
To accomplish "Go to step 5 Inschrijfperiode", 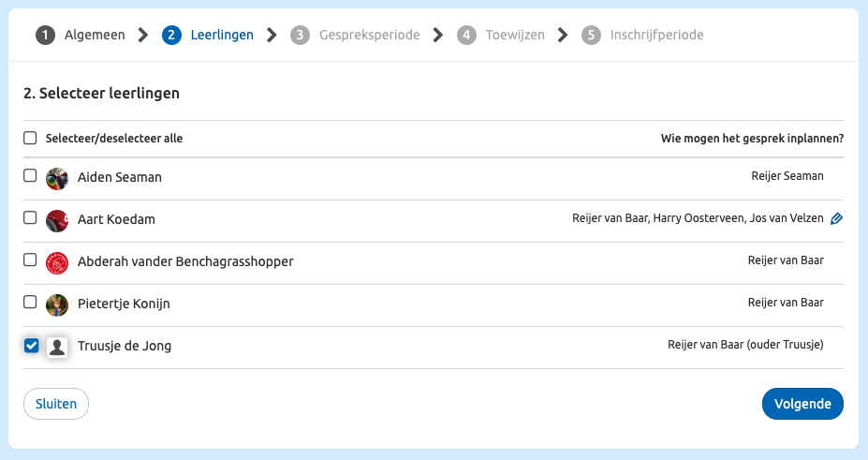I will [x=642, y=35].
